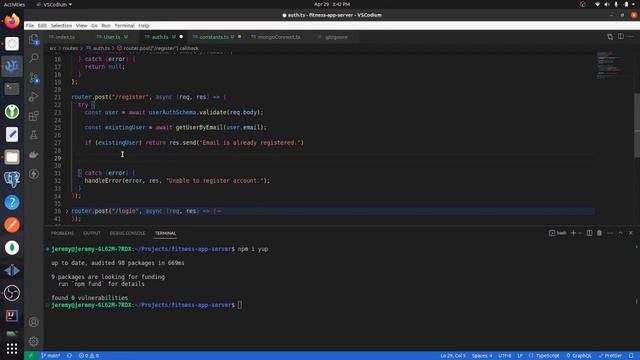
Task: Click the routes breadcrumb segment
Action: [x=70, y=48]
